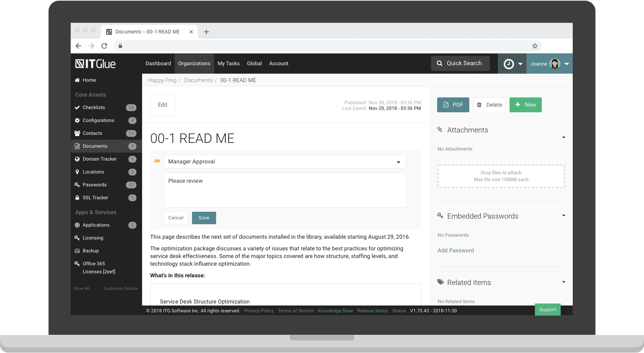The width and height of the screenshot is (644, 353).
Task: Click the Please review text field
Action: [285, 190]
